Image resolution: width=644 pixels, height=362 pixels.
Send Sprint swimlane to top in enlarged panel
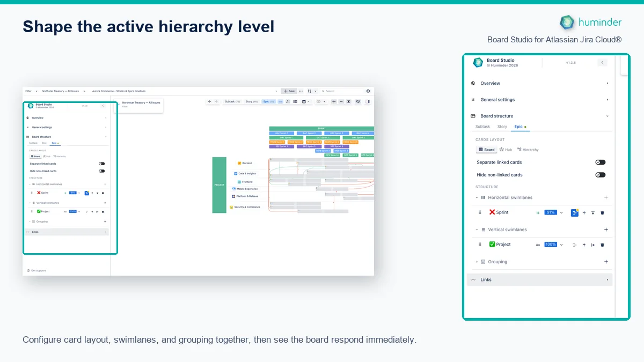[593, 213]
